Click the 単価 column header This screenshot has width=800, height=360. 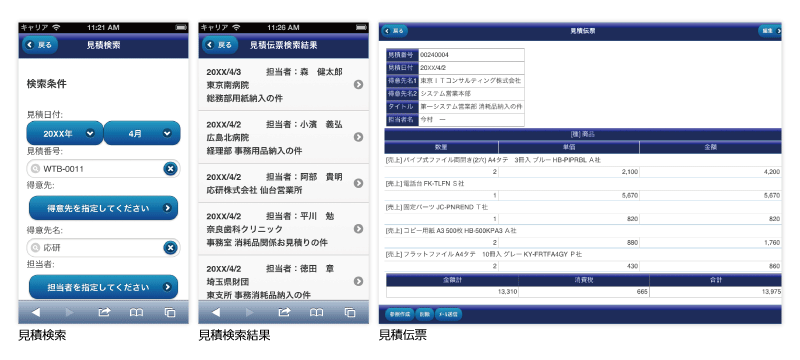point(569,147)
